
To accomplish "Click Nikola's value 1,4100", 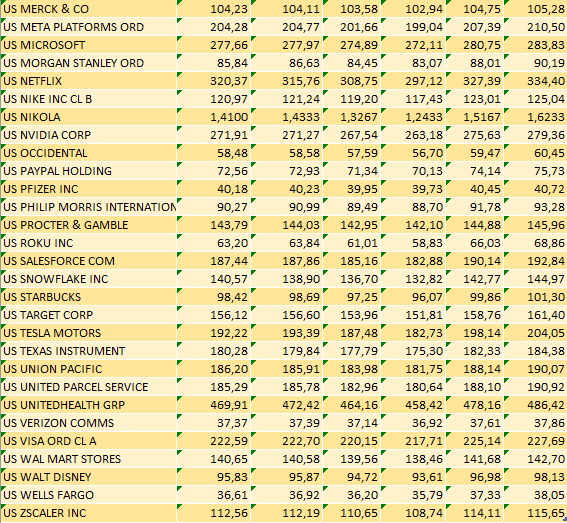I will 229,117.
